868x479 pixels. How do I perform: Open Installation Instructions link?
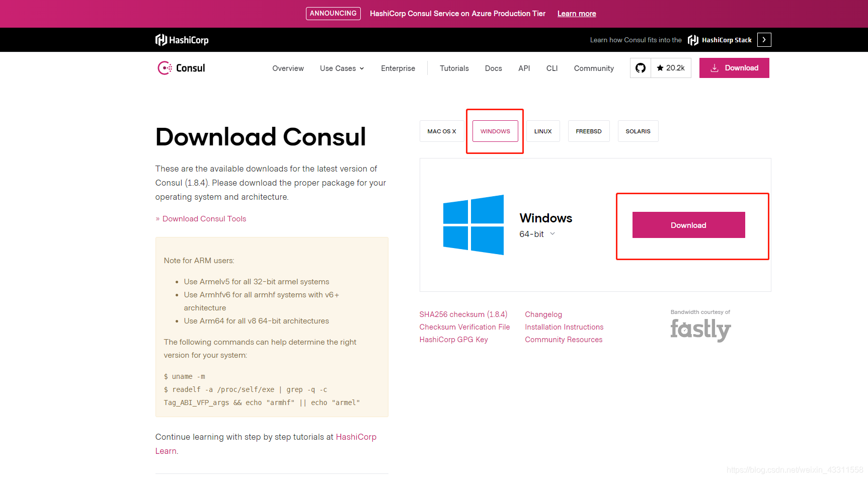(564, 327)
